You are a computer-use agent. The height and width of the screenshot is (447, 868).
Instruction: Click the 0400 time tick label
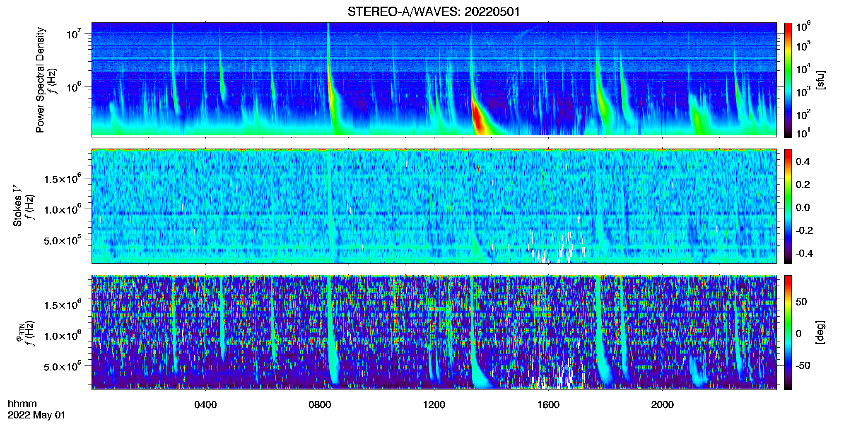[205, 405]
